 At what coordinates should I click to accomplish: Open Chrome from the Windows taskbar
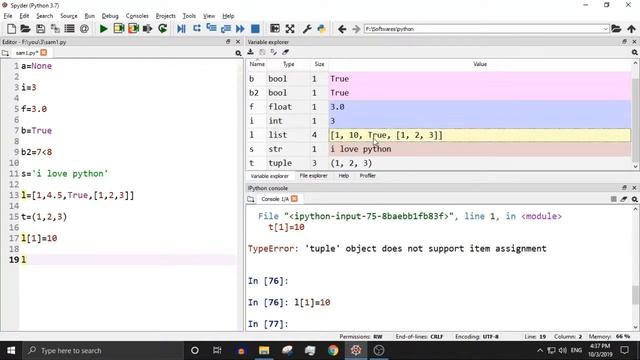coord(333,350)
